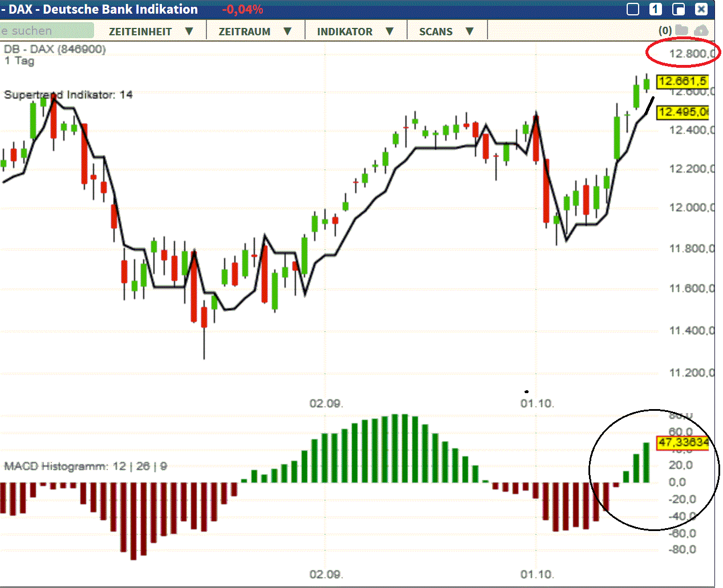Click the empty square layout icon in title bar
This screenshot has height=588, width=723.
[x=633, y=9]
